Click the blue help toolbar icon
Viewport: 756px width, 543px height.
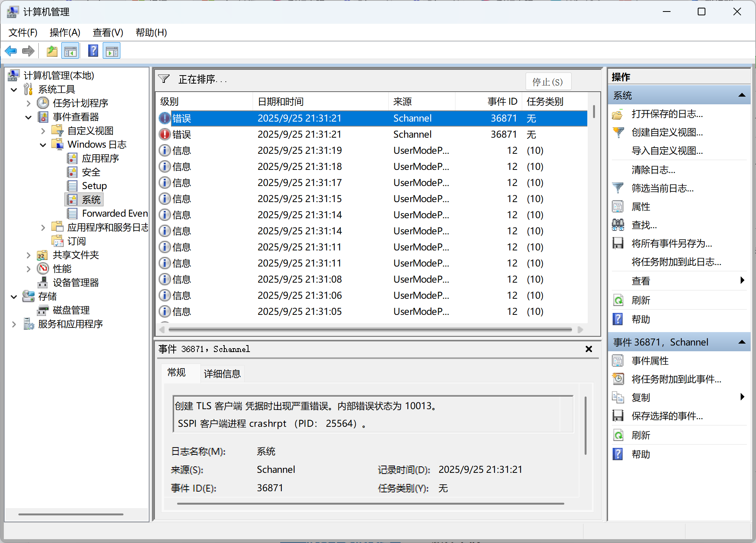[93, 51]
